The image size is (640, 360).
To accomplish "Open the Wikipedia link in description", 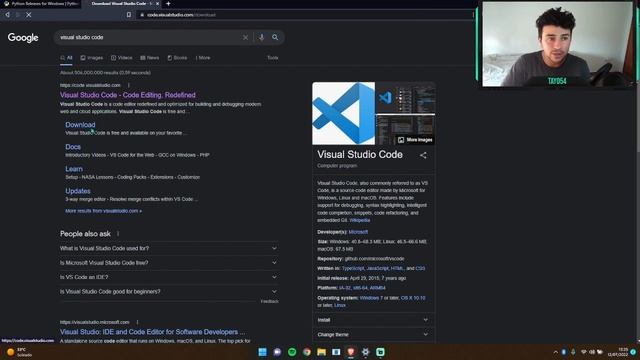I will click(x=360, y=220).
